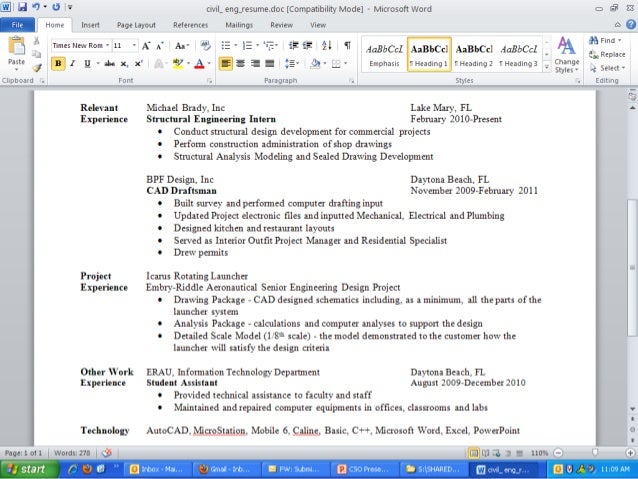Viewport: 638px width, 479px height.
Task: Click the Copy icon in Clipboard group
Action: pyautogui.click(x=37, y=54)
